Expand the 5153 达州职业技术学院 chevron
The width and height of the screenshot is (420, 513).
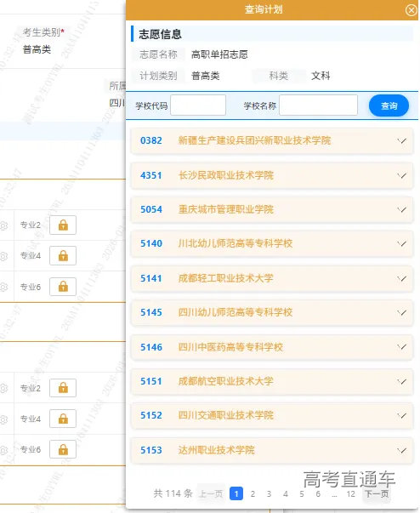pos(401,450)
